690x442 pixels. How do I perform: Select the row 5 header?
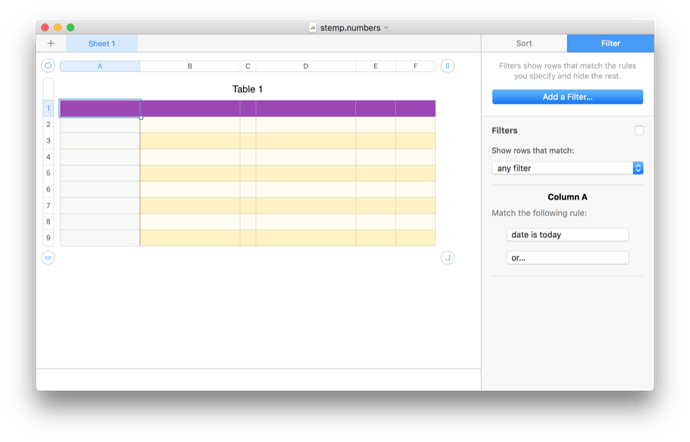47,173
